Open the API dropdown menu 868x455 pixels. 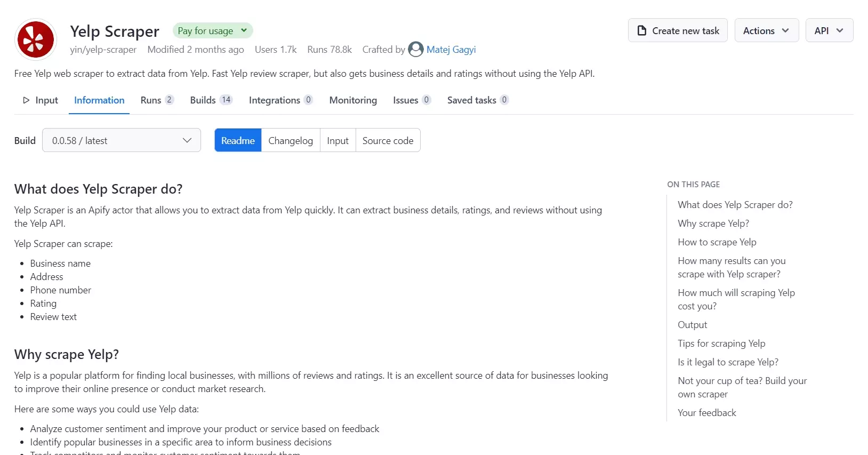point(829,31)
